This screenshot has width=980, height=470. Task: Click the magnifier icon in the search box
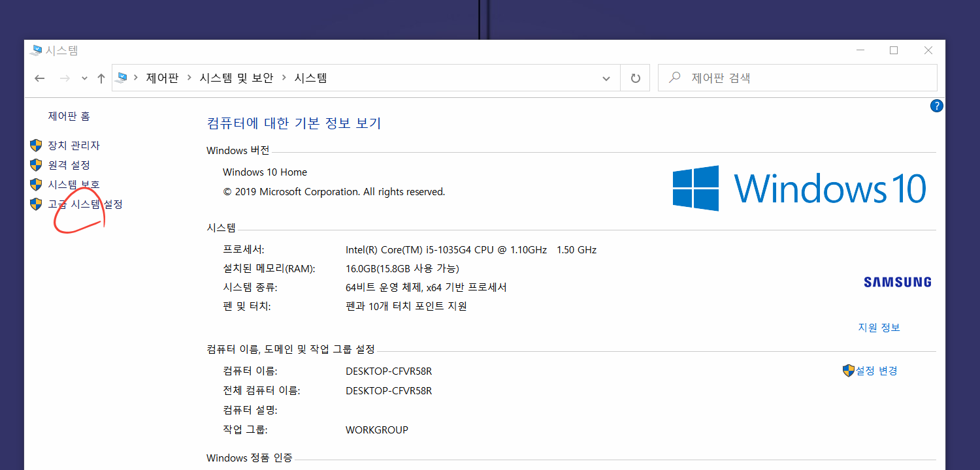coord(675,78)
